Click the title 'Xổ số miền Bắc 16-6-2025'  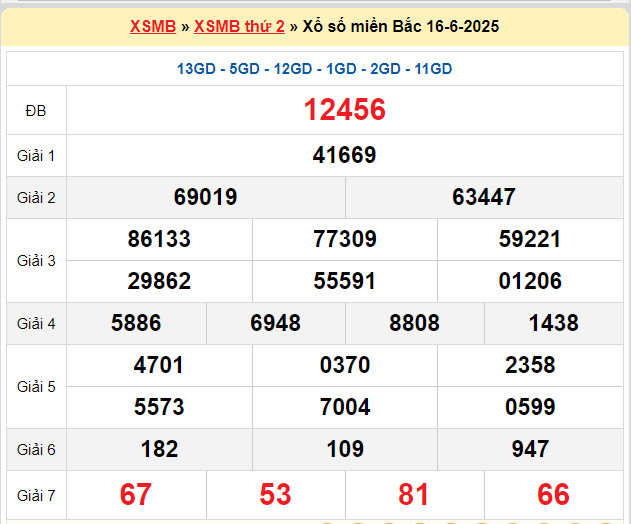click(401, 27)
